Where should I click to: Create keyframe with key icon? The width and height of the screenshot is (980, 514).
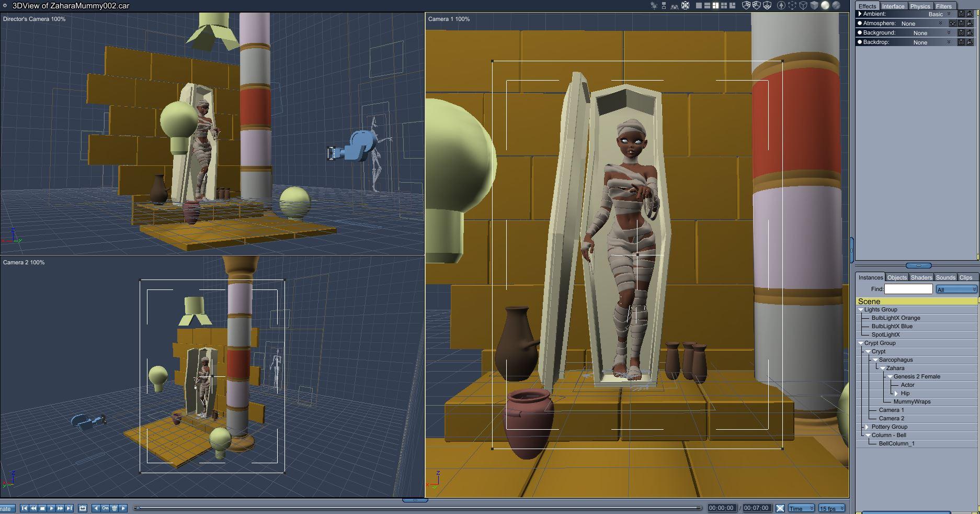click(x=105, y=508)
